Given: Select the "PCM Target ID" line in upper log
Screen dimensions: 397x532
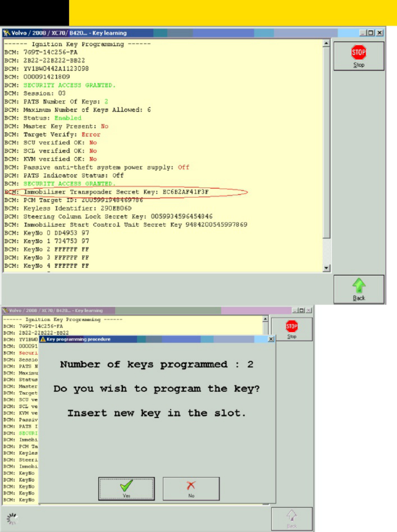Looking at the screenshot, I should click(x=74, y=200).
